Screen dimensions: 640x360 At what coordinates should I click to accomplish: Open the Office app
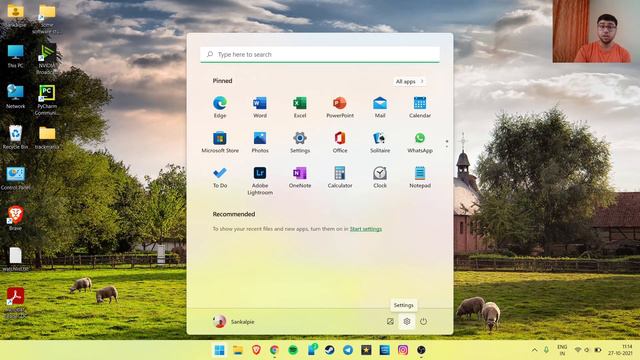pyautogui.click(x=340, y=142)
